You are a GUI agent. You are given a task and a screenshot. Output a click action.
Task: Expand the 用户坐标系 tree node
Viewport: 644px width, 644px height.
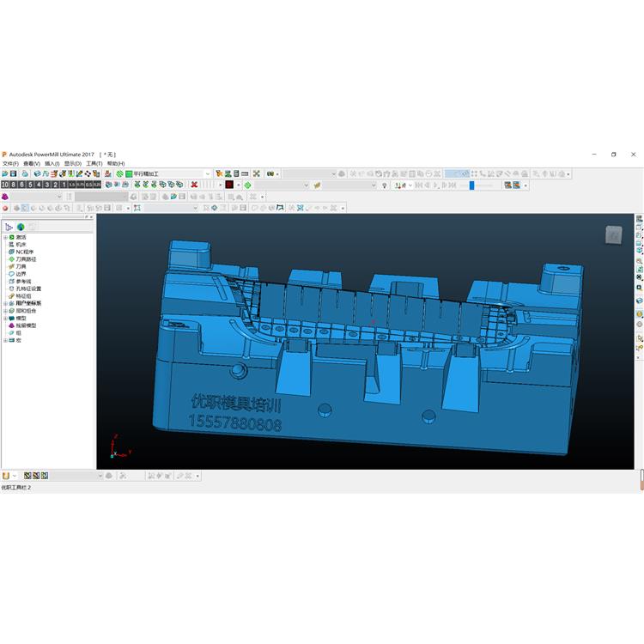5,303
